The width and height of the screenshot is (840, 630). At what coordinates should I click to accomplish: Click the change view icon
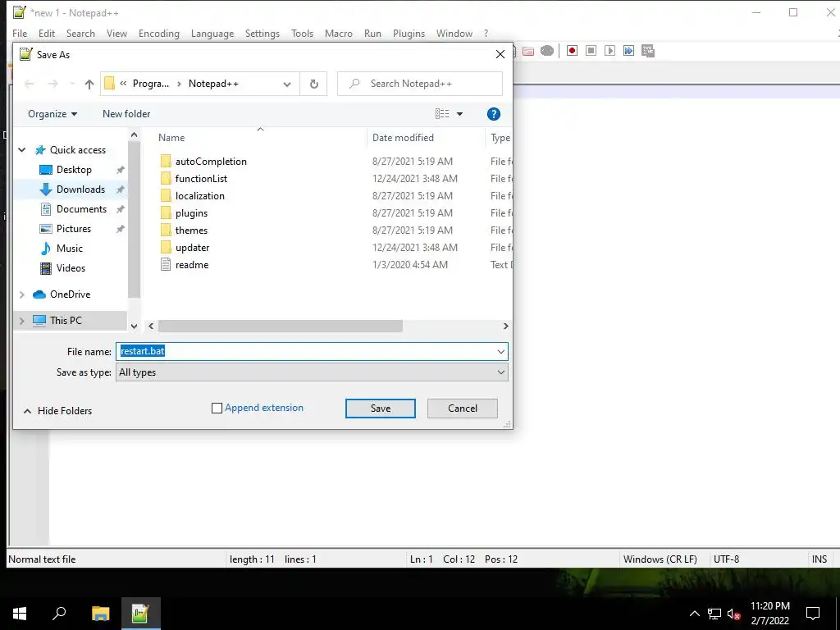click(x=442, y=113)
